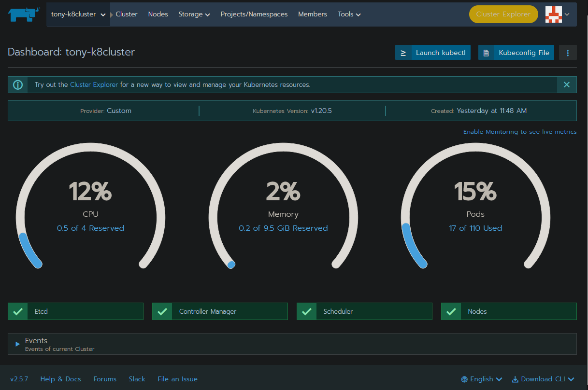Click the terminal icon on Launch kubectl
This screenshot has width=588, height=390.
pyautogui.click(x=403, y=53)
